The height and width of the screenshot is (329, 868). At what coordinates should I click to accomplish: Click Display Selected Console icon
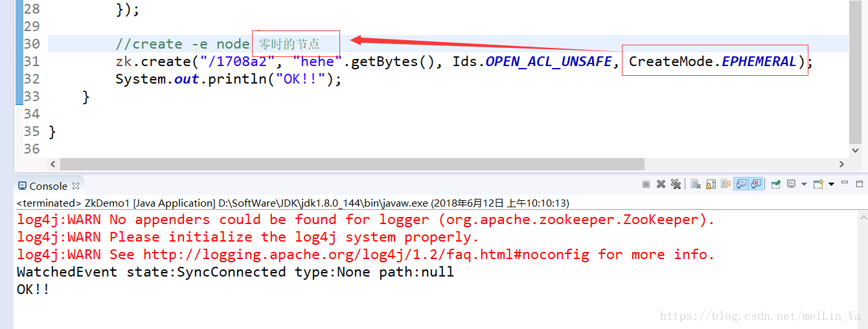tap(791, 184)
